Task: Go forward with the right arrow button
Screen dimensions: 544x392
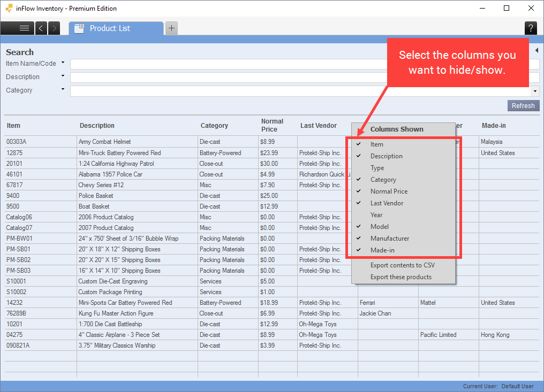Action: pyautogui.click(x=54, y=28)
